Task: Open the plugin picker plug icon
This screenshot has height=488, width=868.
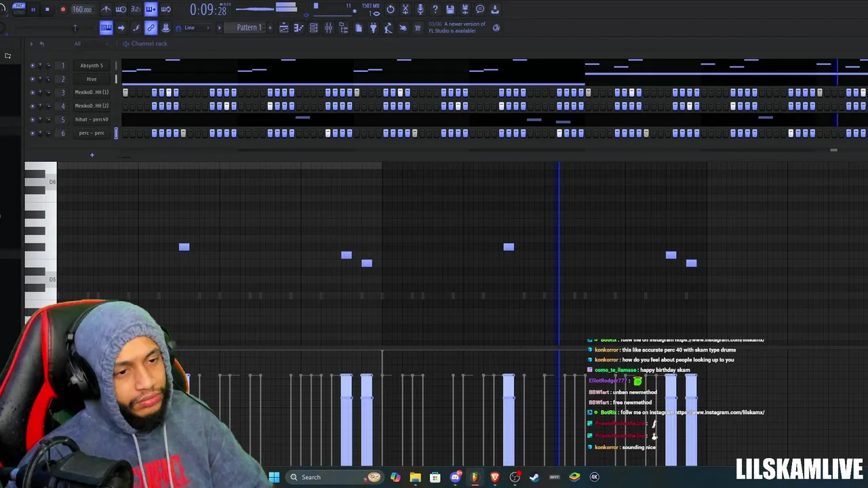Action: (374, 28)
